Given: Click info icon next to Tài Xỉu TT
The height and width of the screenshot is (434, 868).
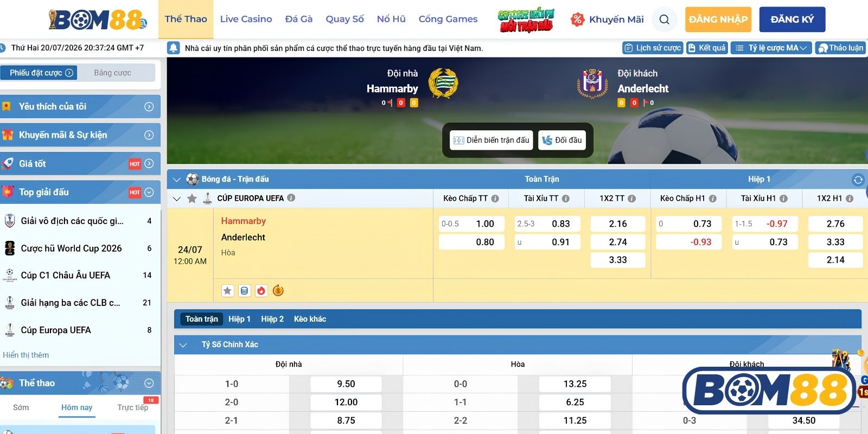Looking at the screenshot, I should [566, 199].
